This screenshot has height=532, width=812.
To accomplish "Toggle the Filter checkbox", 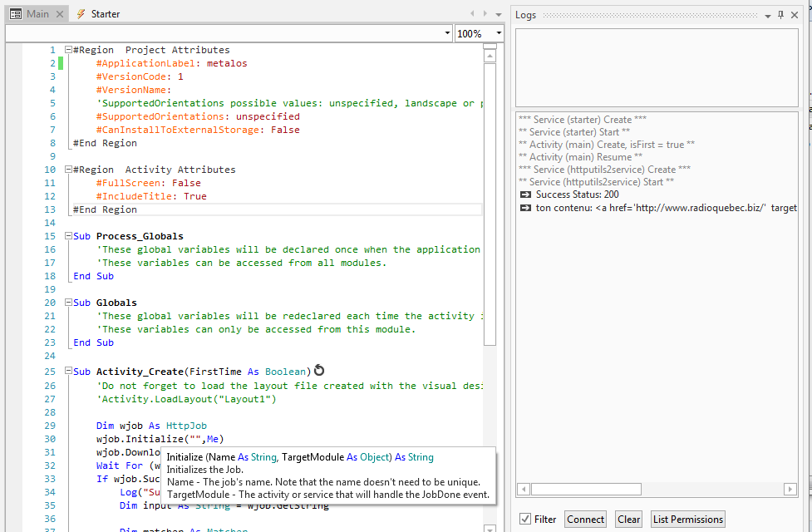I will (525, 519).
